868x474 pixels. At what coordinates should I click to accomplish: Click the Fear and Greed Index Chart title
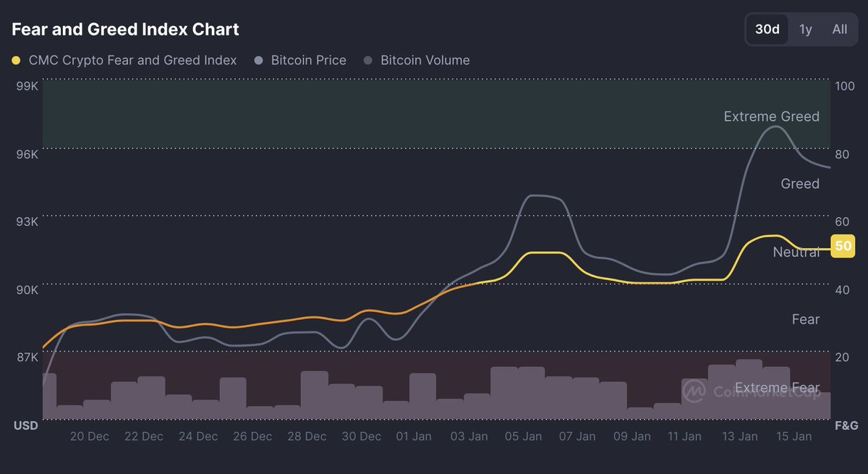tap(125, 30)
